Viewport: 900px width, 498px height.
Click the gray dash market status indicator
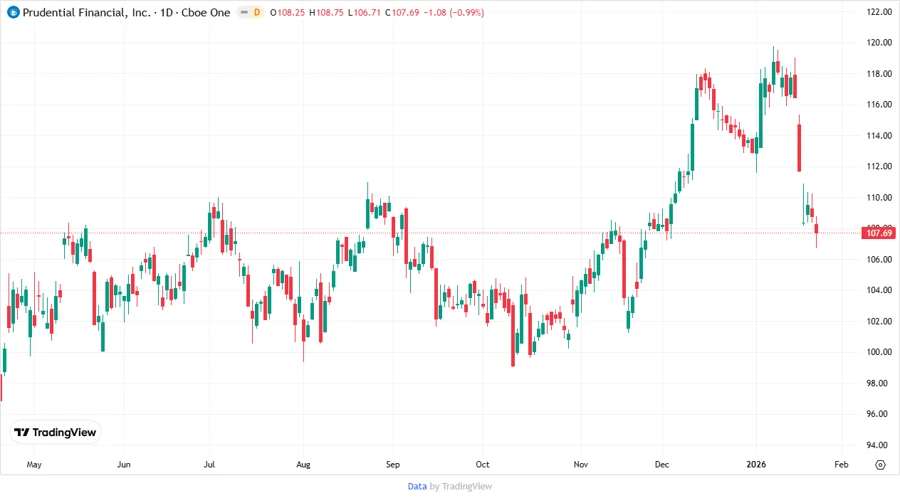[244, 12]
